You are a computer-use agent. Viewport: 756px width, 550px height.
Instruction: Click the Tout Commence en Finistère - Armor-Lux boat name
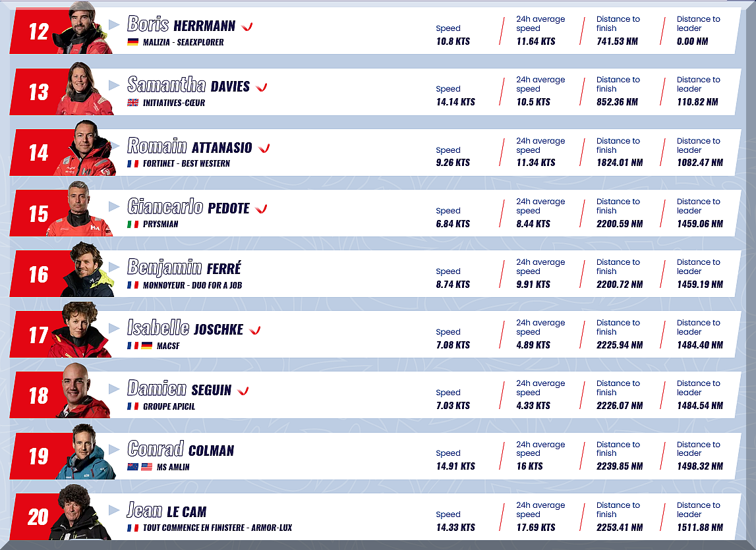click(218, 528)
